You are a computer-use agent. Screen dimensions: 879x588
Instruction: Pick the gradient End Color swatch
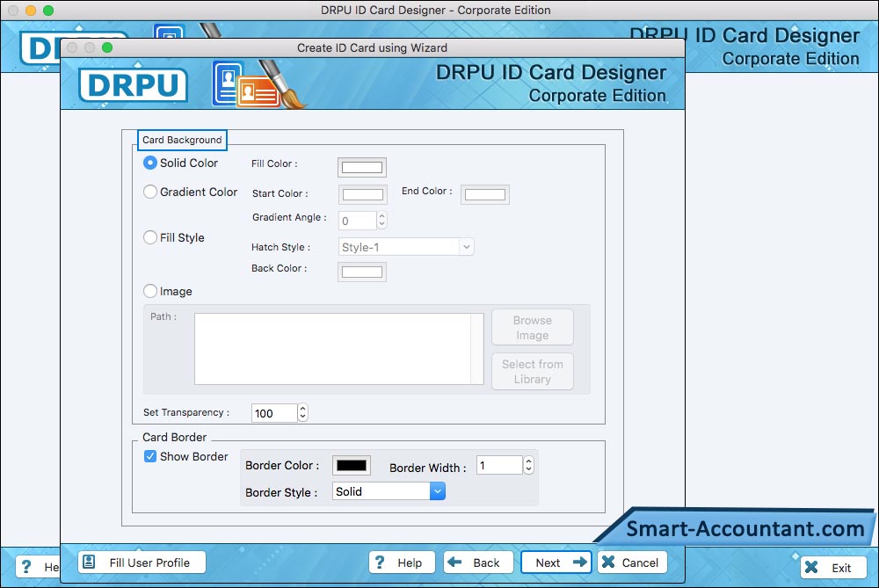(x=485, y=194)
